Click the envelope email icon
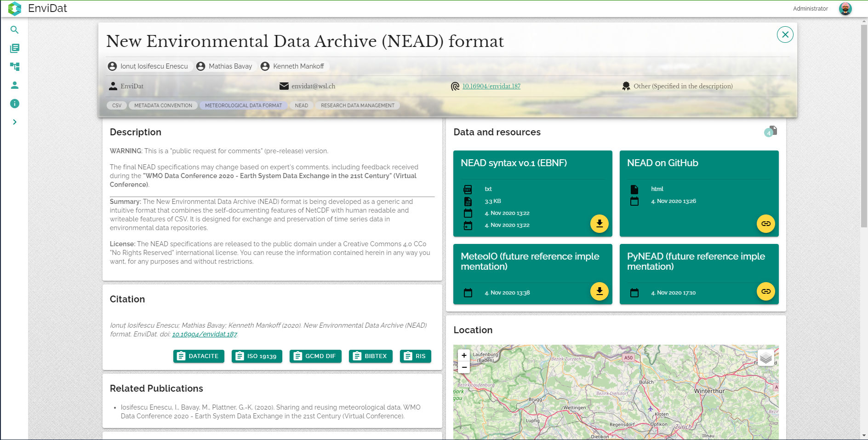The height and width of the screenshot is (440, 868). (x=284, y=86)
